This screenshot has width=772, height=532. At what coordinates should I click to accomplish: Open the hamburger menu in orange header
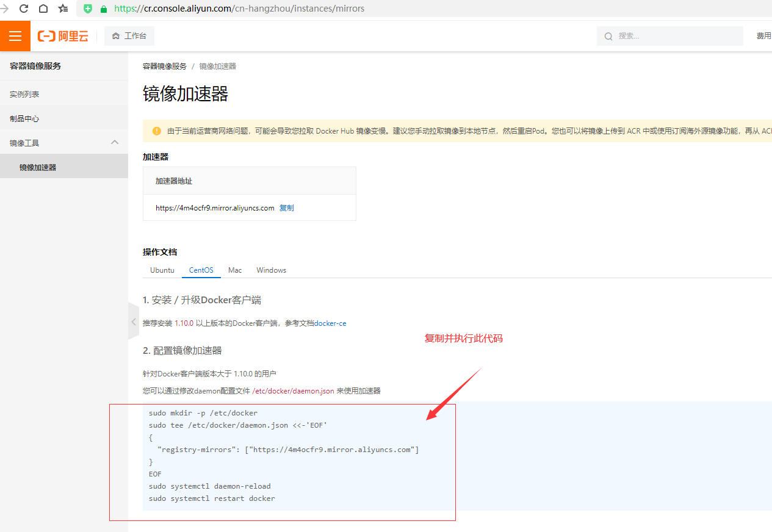[15, 36]
